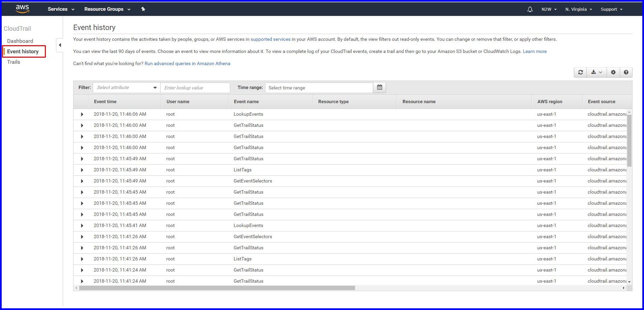Viewport: 644px width, 310px height.
Task: Expand the 11:41:26 AM ListTags row
Action: (x=82, y=259)
